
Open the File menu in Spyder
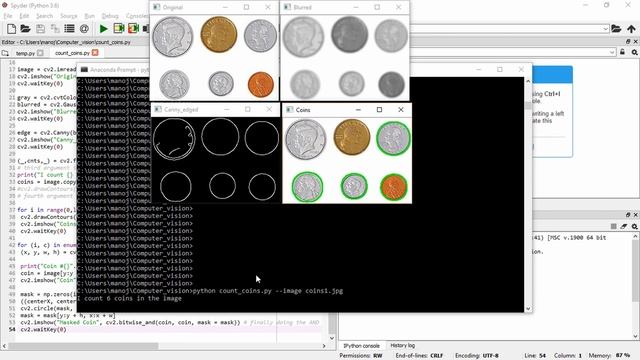tap(8, 16)
